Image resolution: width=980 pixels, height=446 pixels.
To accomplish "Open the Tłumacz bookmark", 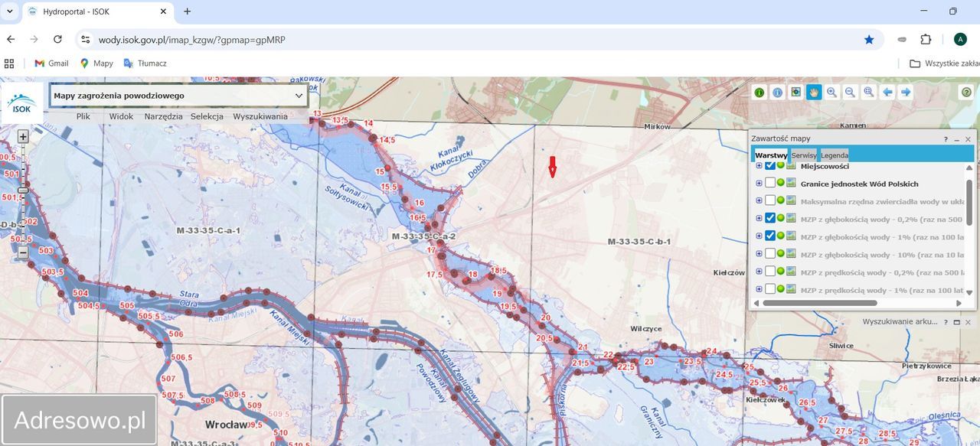I will tap(145, 63).
